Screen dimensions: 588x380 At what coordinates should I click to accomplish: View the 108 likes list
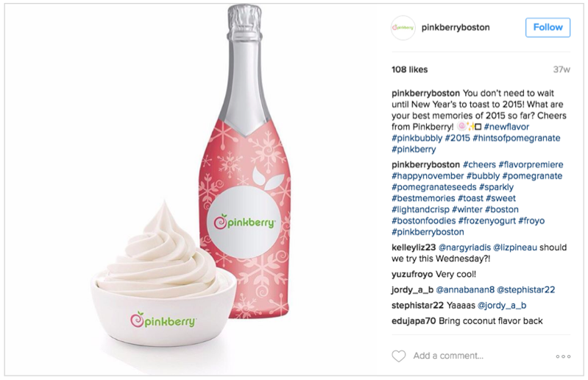tap(409, 69)
